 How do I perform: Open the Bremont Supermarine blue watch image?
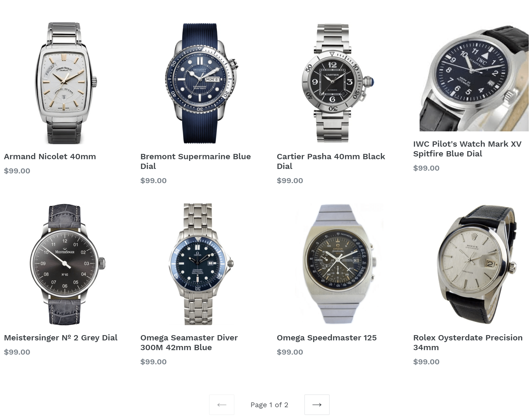(202, 83)
